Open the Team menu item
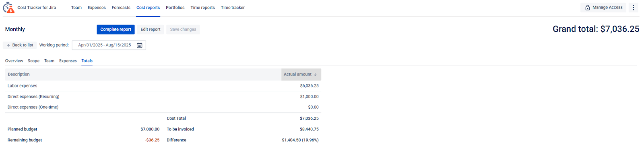The width and height of the screenshot is (644, 147). pyautogui.click(x=76, y=8)
